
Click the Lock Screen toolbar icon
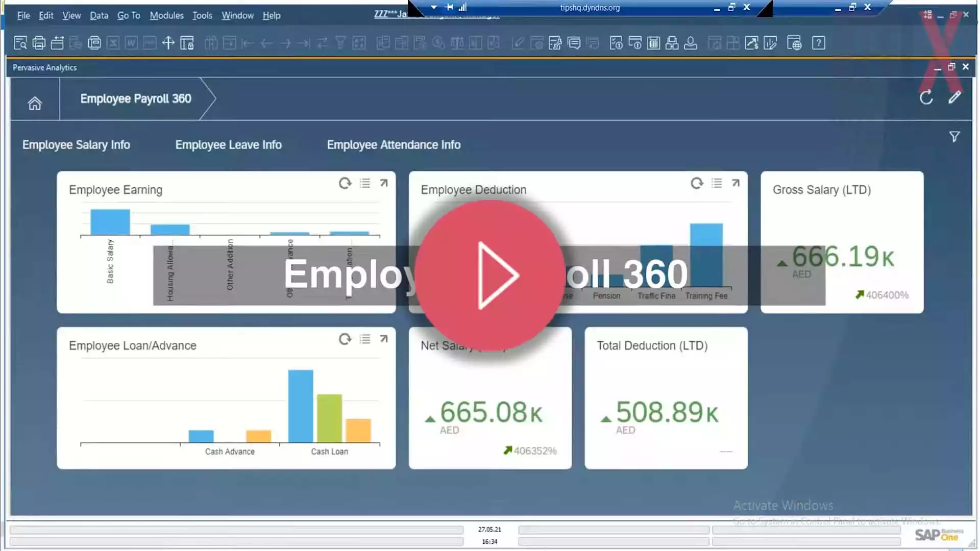(x=187, y=43)
